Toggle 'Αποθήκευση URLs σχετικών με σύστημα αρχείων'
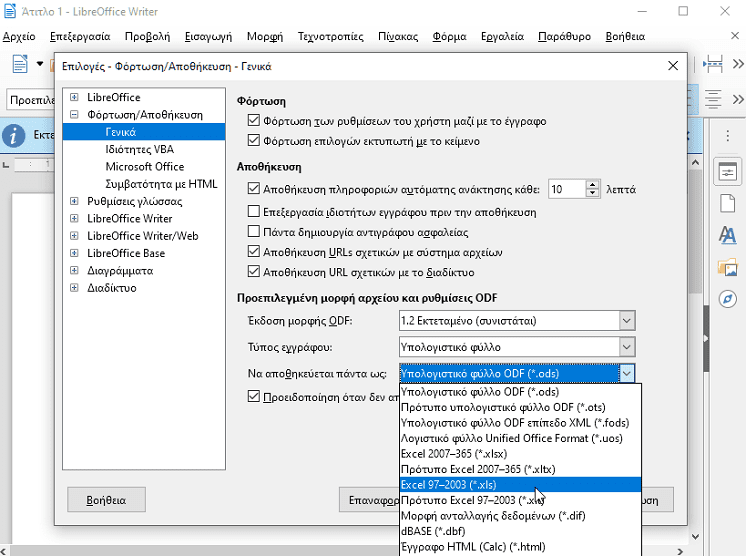The image size is (746, 556). (x=254, y=252)
